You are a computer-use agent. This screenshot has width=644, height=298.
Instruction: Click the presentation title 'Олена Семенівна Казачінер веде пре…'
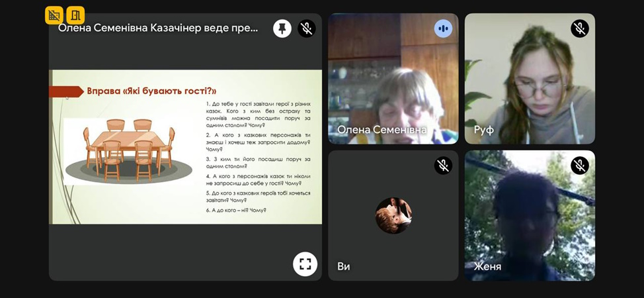158,28
